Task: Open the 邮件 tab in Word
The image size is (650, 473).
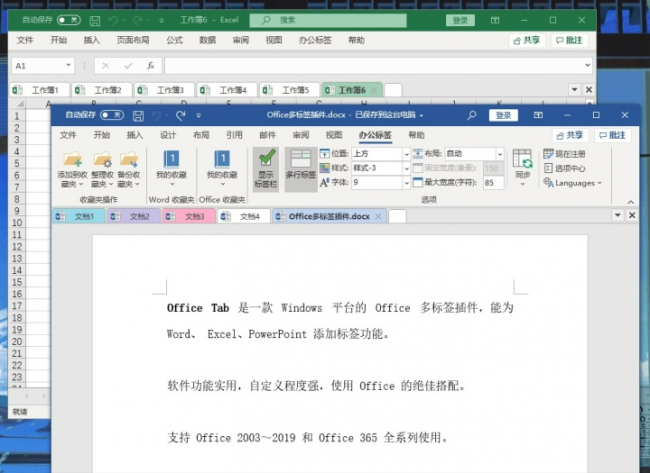Action: pos(267,135)
